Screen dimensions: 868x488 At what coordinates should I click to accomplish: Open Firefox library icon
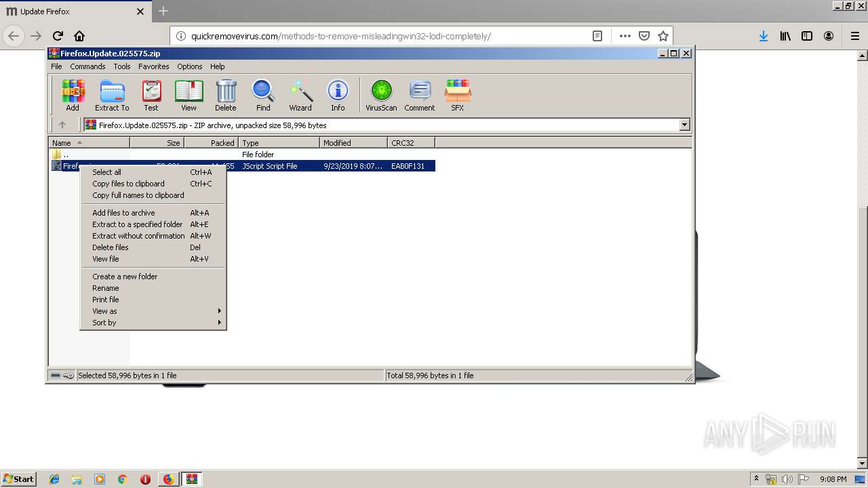point(785,36)
